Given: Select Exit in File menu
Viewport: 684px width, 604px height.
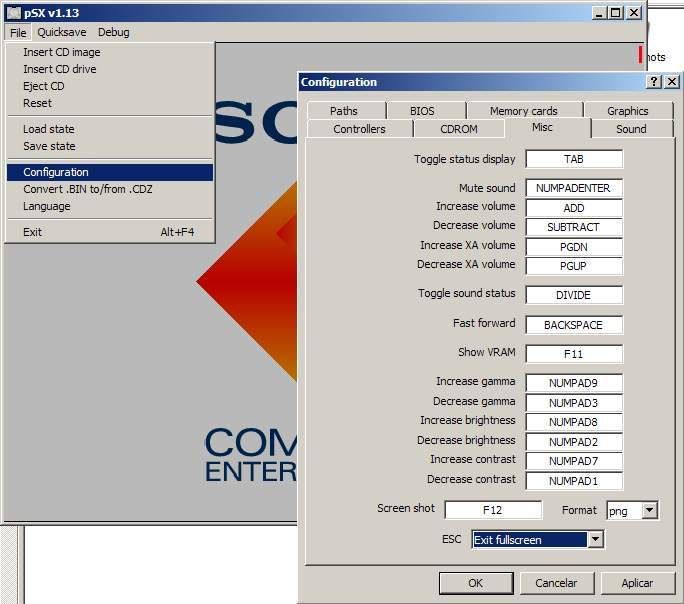Looking at the screenshot, I should (110, 232).
